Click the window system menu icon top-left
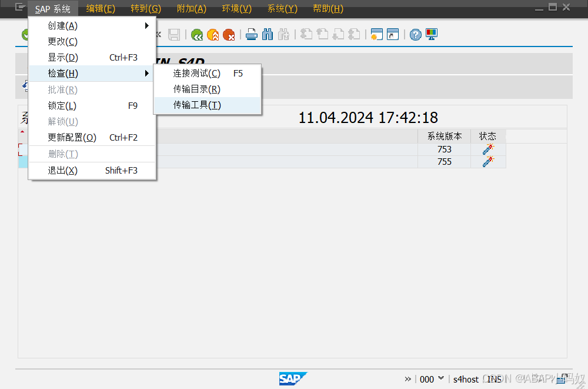 tap(20, 7)
